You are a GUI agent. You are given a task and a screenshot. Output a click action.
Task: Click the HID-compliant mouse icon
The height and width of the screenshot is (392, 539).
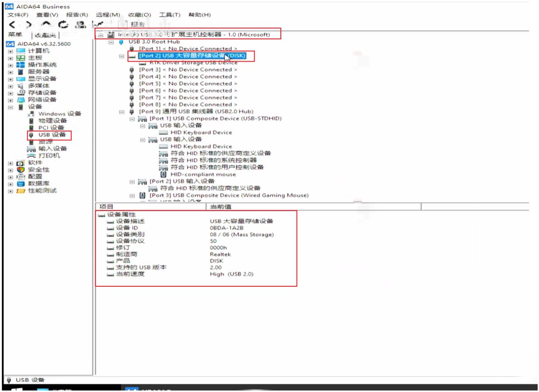click(163, 174)
